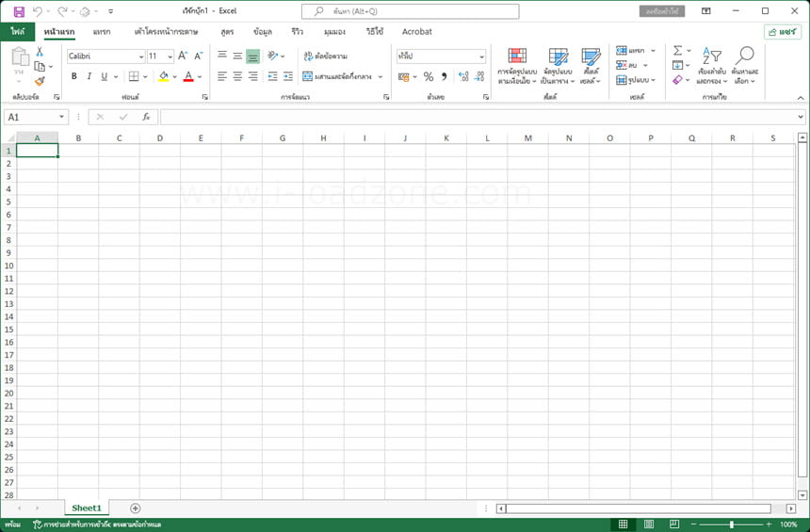Select the Format Painter brush icon

point(40,81)
